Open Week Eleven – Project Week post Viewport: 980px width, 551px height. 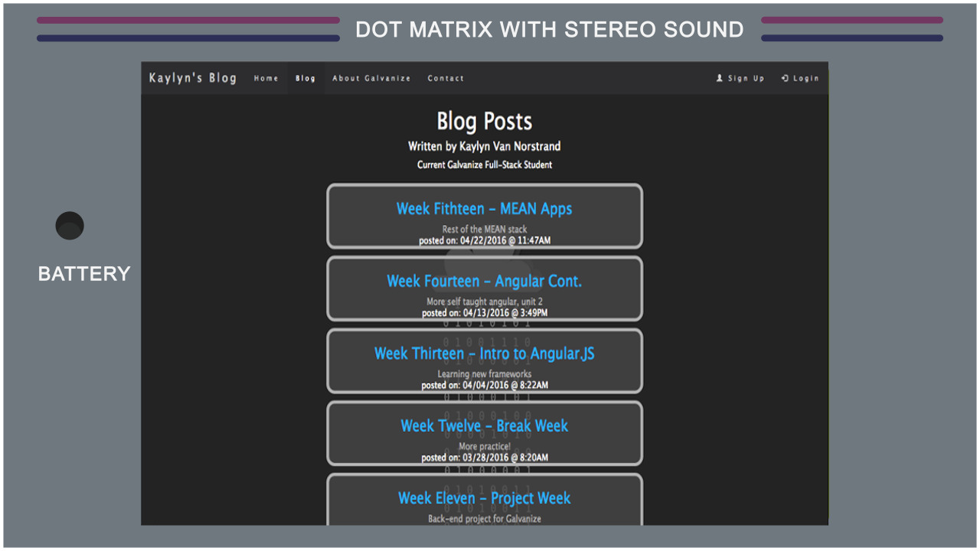484,498
